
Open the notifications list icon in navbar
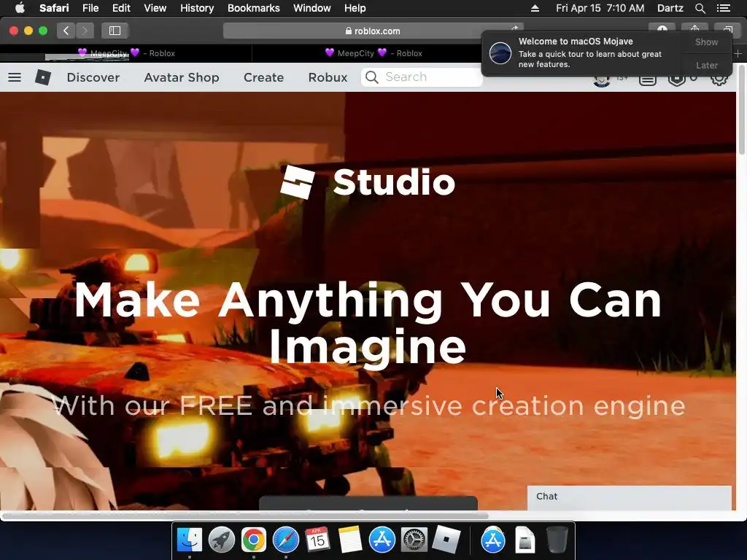point(648,80)
